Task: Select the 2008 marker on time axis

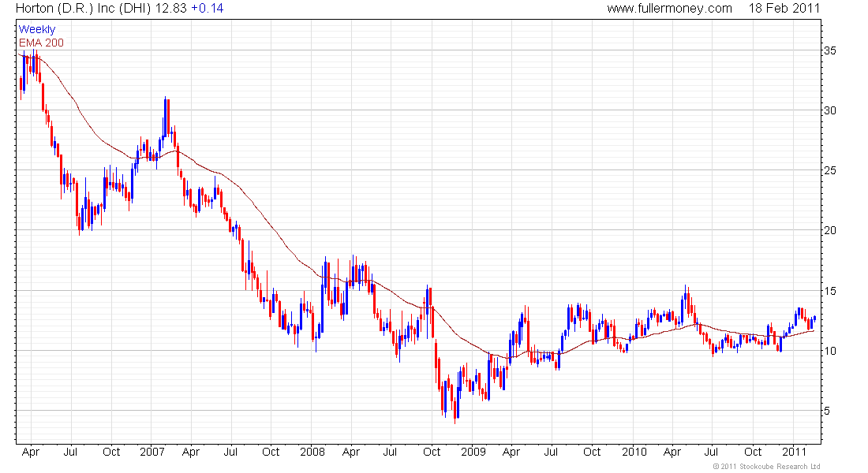Action: pyautogui.click(x=312, y=453)
